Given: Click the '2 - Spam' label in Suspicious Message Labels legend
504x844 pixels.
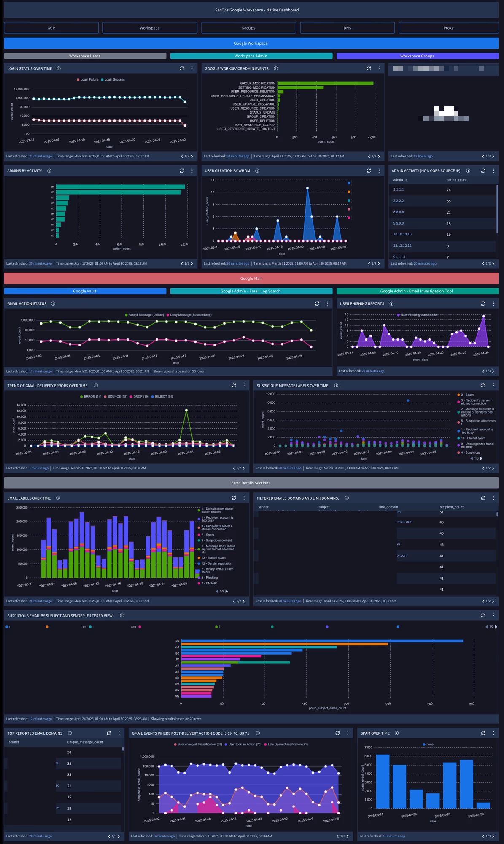Looking at the screenshot, I should pyautogui.click(x=467, y=395).
